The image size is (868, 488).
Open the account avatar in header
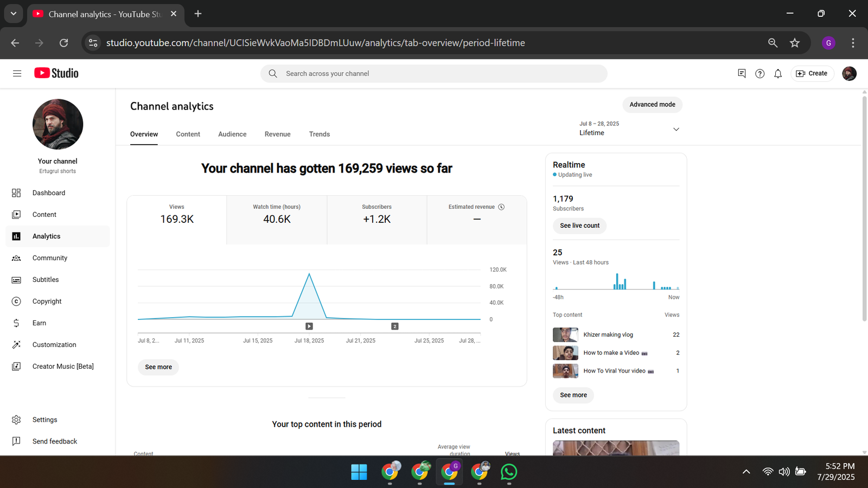click(x=849, y=73)
